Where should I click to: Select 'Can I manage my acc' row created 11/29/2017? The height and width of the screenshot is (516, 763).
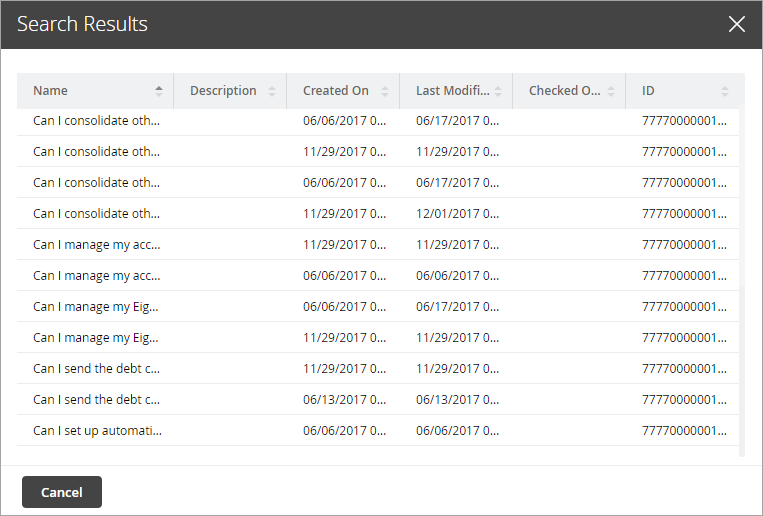(97, 245)
